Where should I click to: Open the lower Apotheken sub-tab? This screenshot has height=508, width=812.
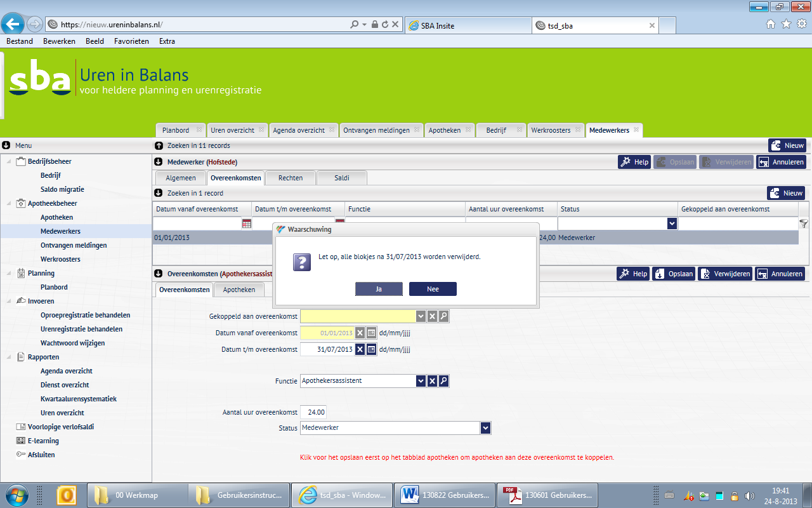click(x=239, y=290)
